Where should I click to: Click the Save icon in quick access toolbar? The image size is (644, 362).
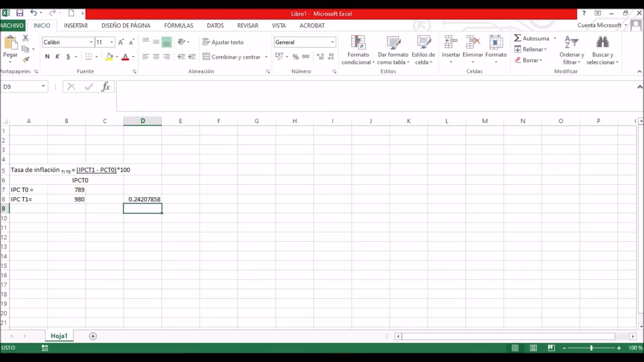coord(20,13)
